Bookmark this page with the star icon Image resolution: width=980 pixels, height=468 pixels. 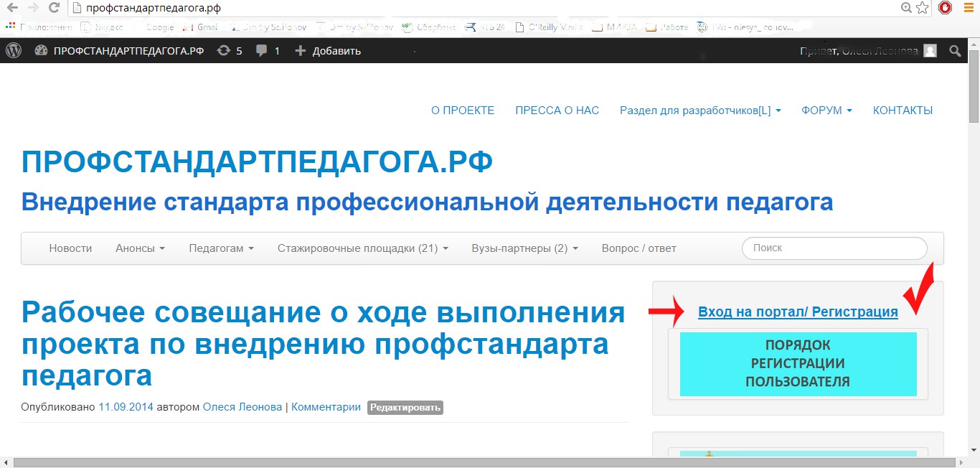coord(923,8)
